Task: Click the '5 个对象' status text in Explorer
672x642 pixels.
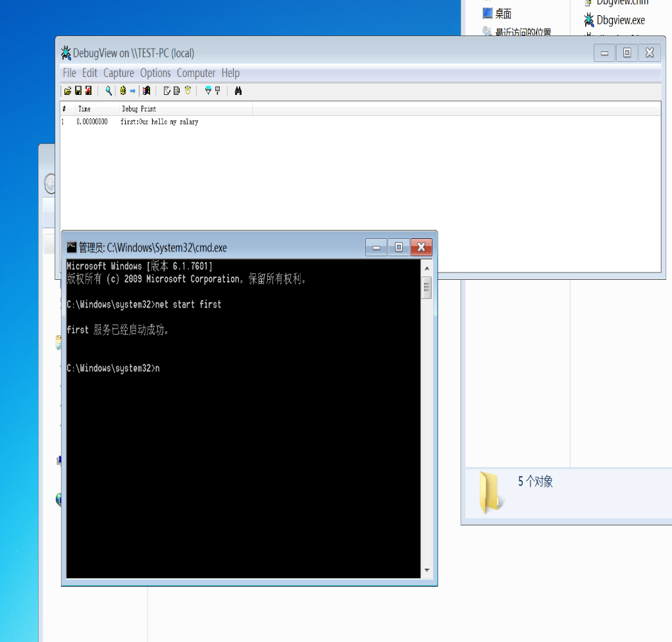Action: coord(536,481)
